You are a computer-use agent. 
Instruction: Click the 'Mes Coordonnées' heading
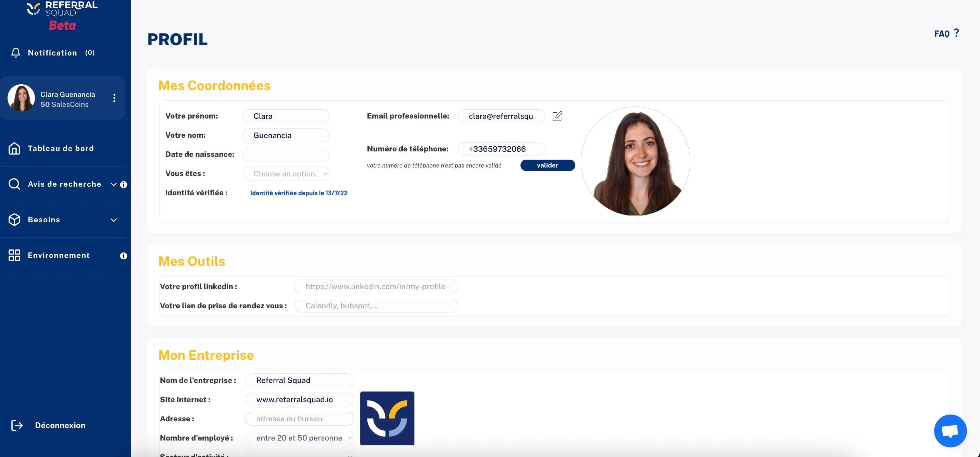tap(214, 86)
